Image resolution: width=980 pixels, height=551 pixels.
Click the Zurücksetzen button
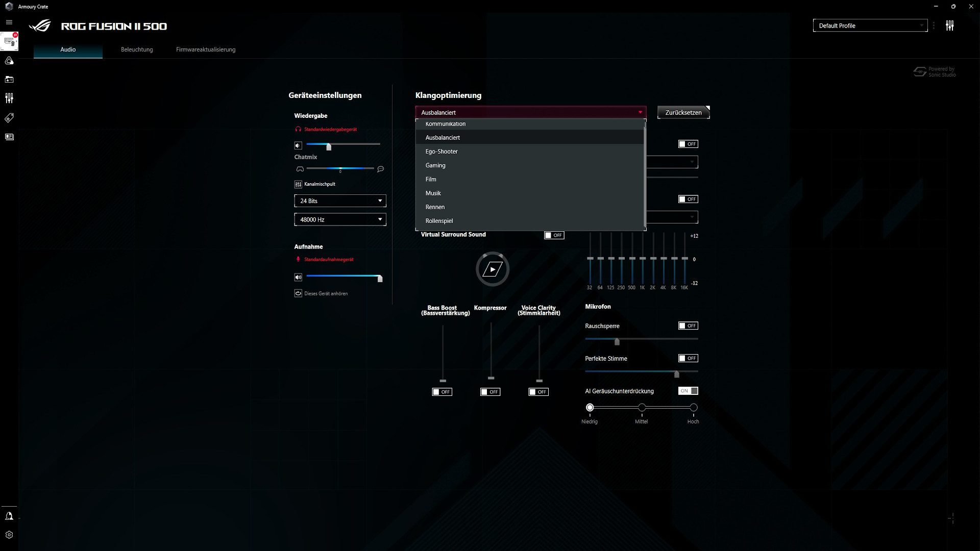[682, 112]
